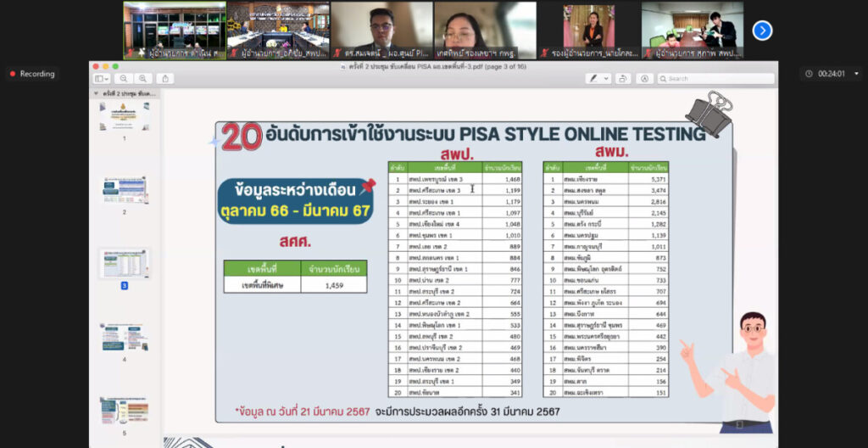Click the 5,371 student count cell

click(x=648, y=179)
